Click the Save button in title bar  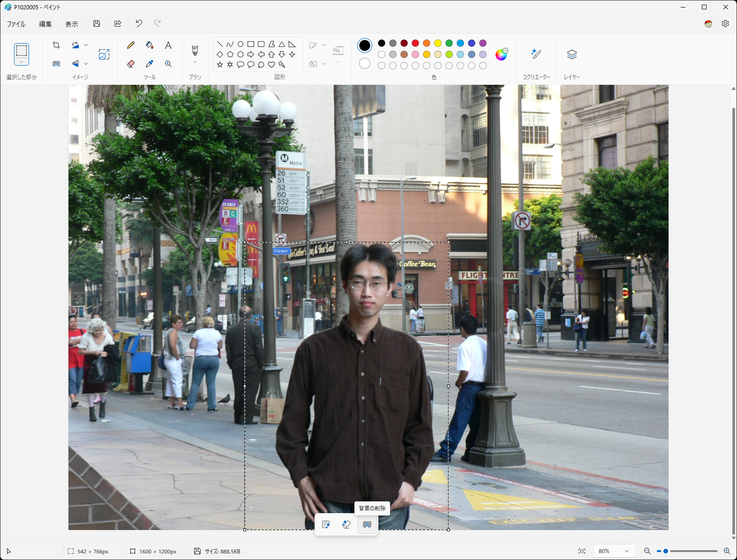(97, 23)
